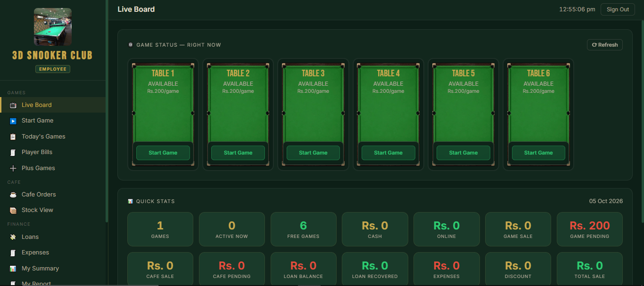Click the Plus Games plus icon
This screenshot has width=644, height=286.
[13, 168]
